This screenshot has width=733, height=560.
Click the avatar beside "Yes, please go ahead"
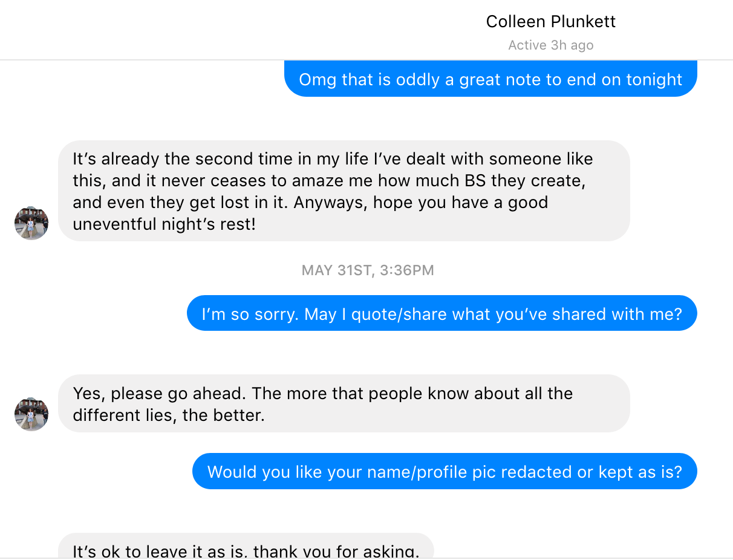click(x=31, y=414)
